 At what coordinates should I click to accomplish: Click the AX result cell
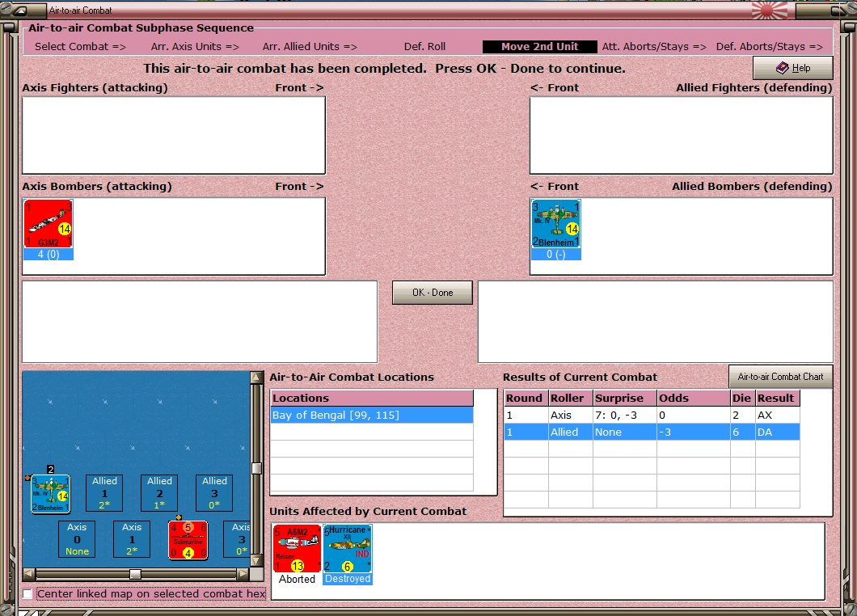pyautogui.click(x=778, y=416)
